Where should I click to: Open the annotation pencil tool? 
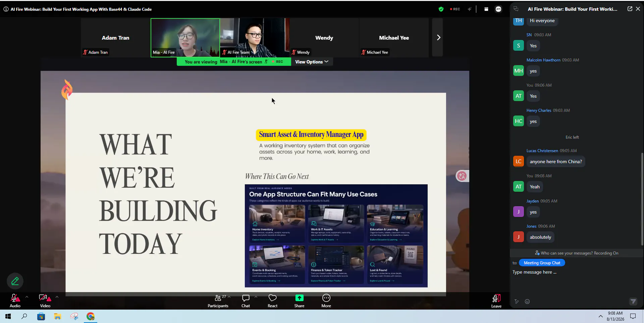point(15,281)
